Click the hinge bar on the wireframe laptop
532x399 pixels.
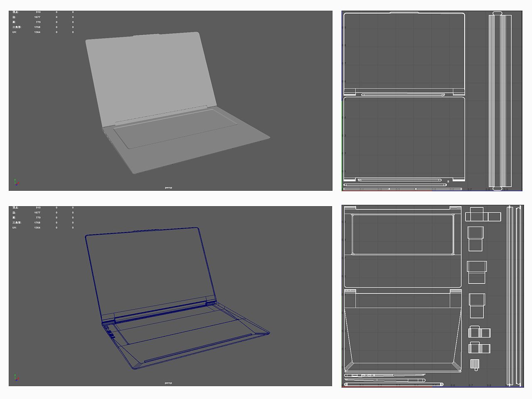tap(160, 312)
